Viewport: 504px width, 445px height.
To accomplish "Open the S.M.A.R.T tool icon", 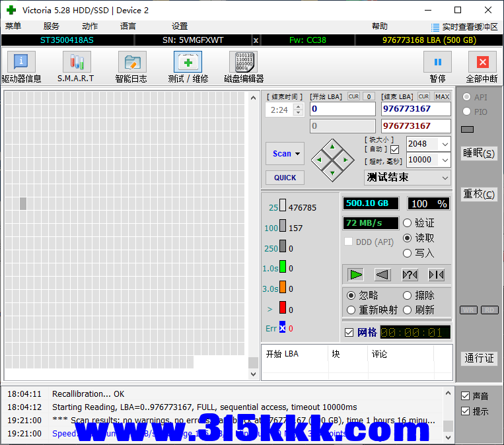I will click(76, 62).
